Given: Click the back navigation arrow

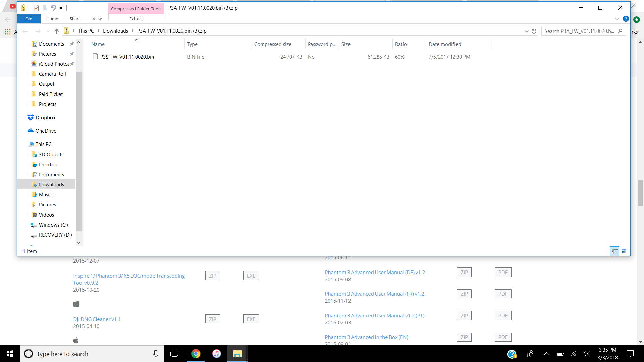Looking at the screenshot, I should pyautogui.click(x=25, y=31).
